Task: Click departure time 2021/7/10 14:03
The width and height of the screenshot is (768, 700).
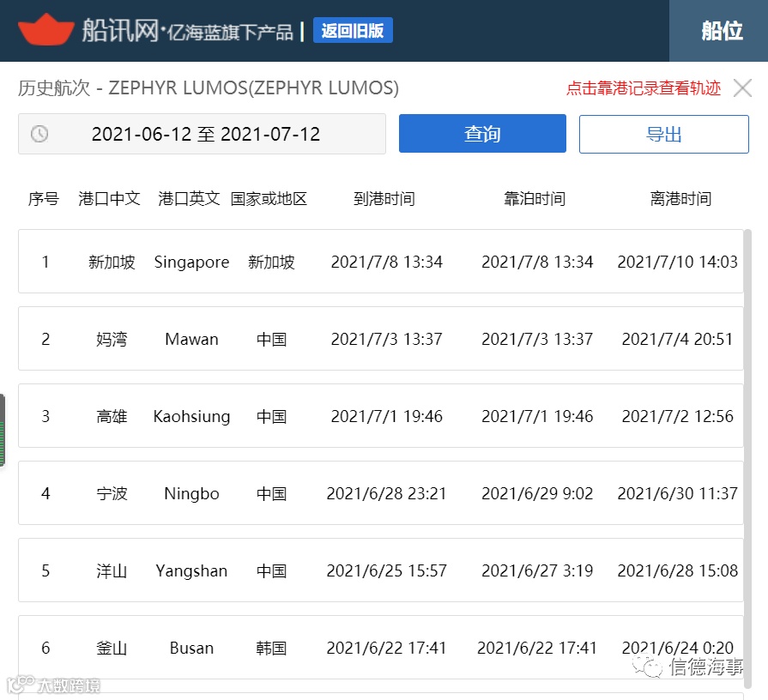Action: (x=677, y=262)
